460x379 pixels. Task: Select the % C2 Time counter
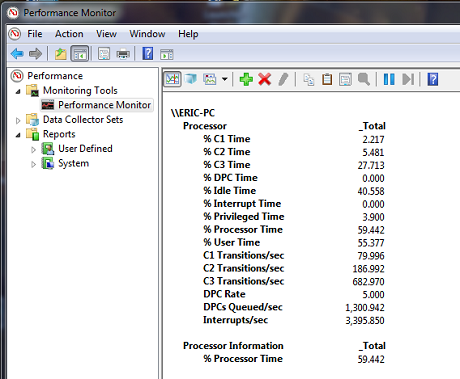click(x=227, y=152)
